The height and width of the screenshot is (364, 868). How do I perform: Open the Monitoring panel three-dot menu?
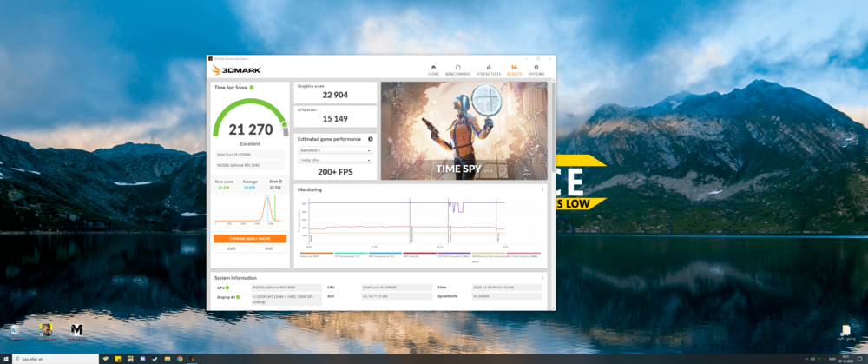542,189
